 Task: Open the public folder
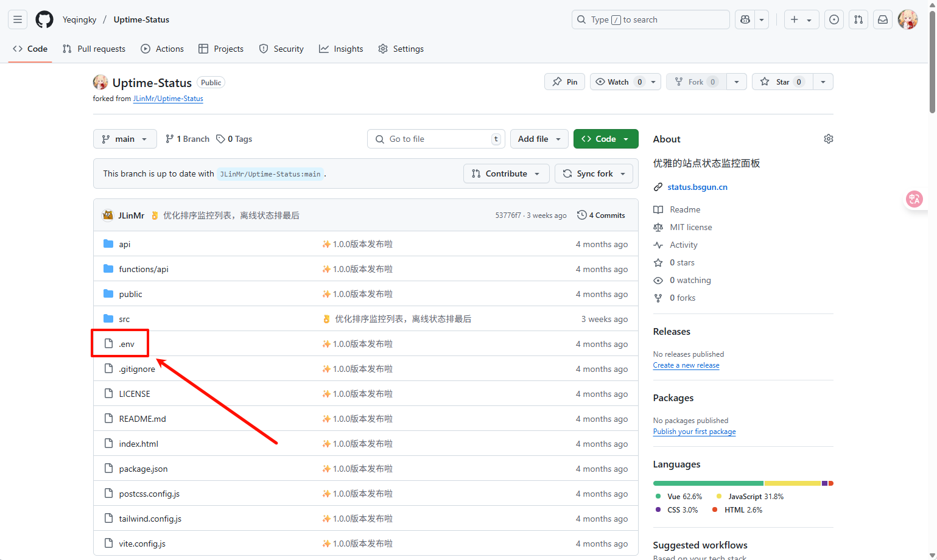coord(131,294)
